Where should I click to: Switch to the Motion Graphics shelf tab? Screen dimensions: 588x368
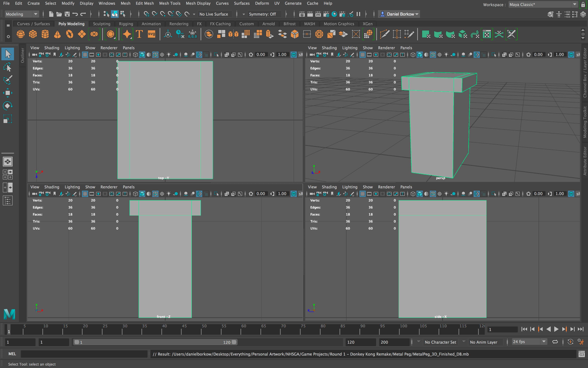339,24
